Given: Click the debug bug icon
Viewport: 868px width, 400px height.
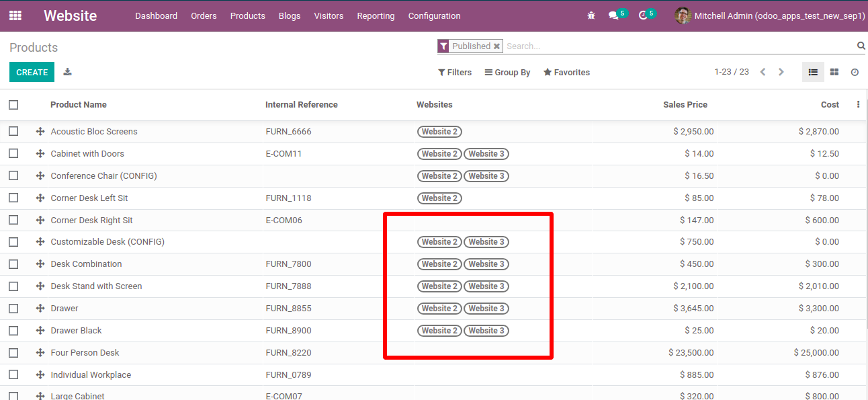Looking at the screenshot, I should coord(591,15).
